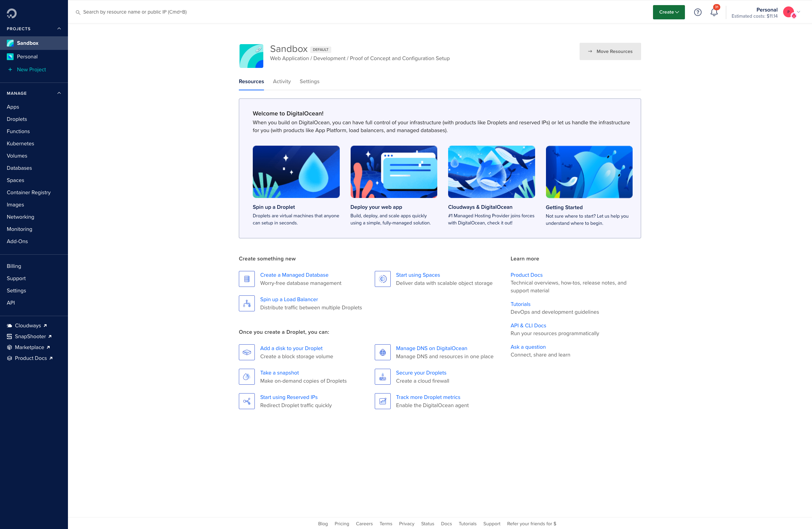The width and height of the screenshot is (812, 529).
Task: Open API & CLI Docs link
Action: (x=528, y=325)
